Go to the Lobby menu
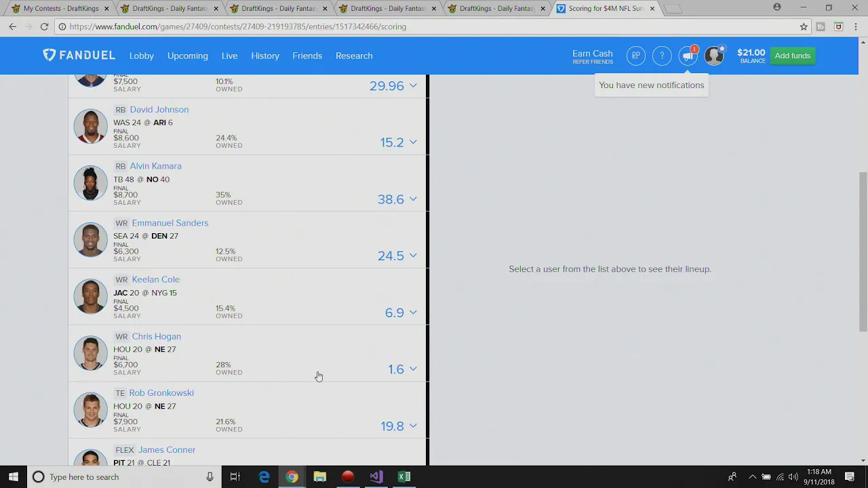 (x=142, y=56)
